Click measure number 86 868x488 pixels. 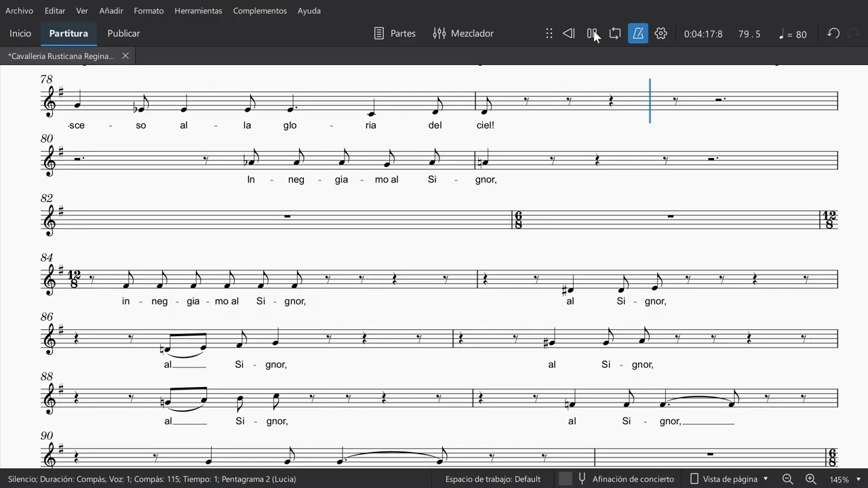[x=47, y=317]
